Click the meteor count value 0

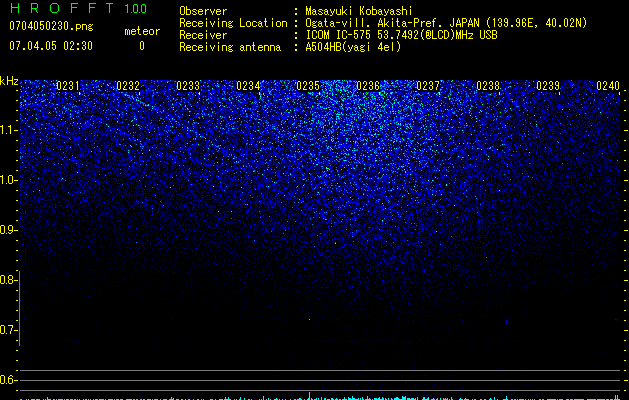(142, 46)
